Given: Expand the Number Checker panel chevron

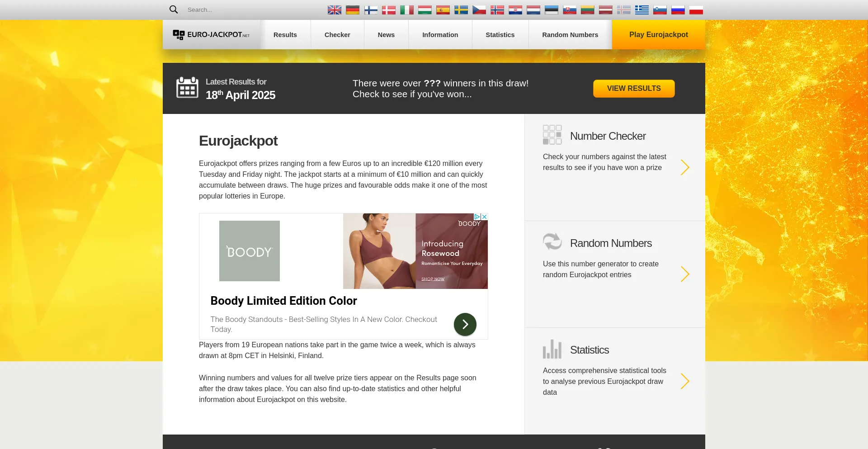Looking at the screenshot, I should (x=685, y=167).
